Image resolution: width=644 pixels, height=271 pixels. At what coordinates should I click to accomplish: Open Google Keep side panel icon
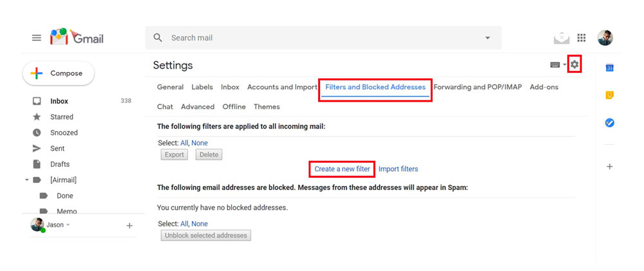609,95
